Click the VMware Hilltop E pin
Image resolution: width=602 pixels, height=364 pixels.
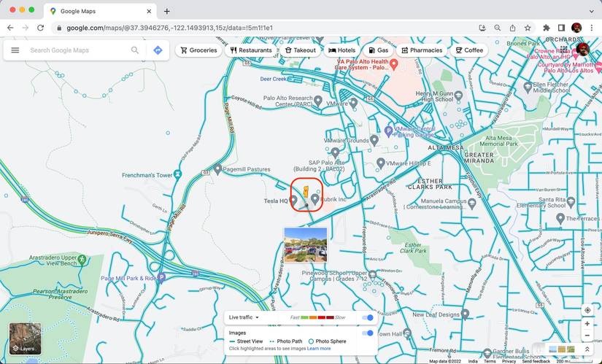(380, 163)
